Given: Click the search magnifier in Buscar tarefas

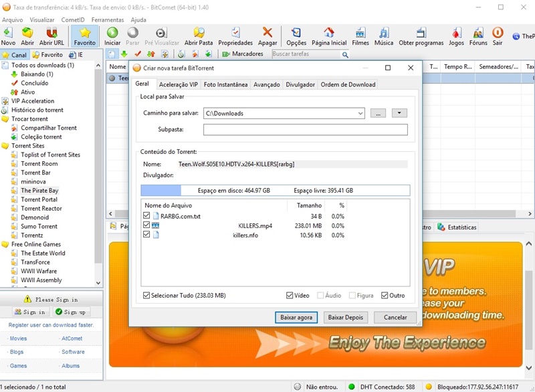Looking at the screenshot, I should pyautogui.click(x=345, y=55).
